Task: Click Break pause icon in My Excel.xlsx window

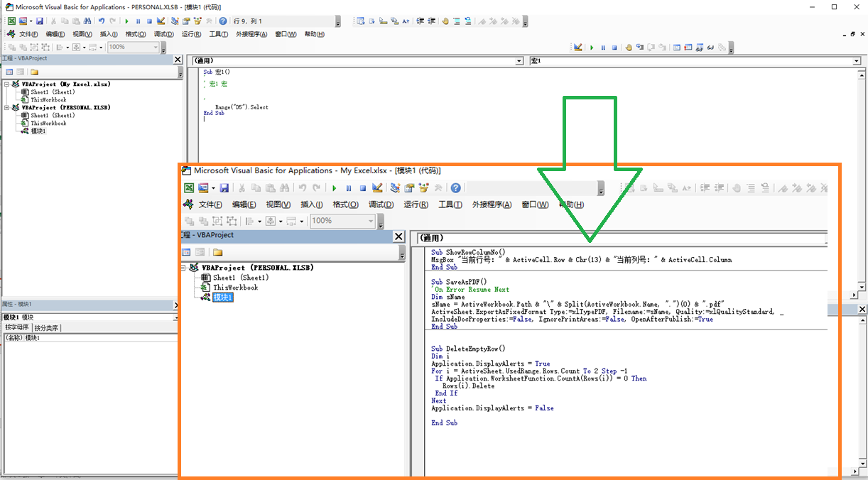Action: (x=348, y=187)
